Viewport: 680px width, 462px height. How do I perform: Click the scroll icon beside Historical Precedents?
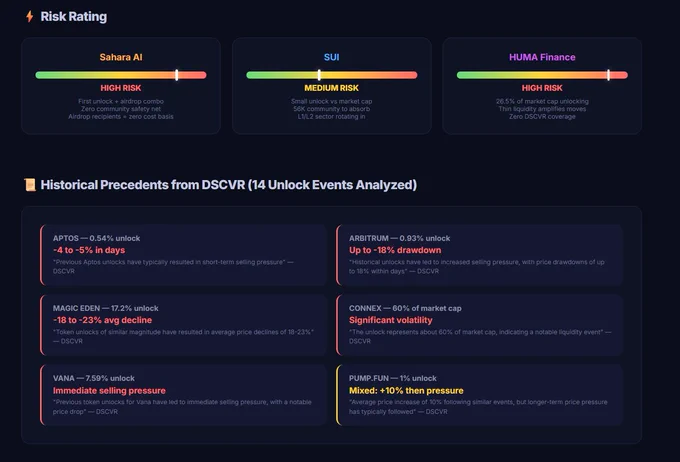pyautogui.click(x=30, y=185)
